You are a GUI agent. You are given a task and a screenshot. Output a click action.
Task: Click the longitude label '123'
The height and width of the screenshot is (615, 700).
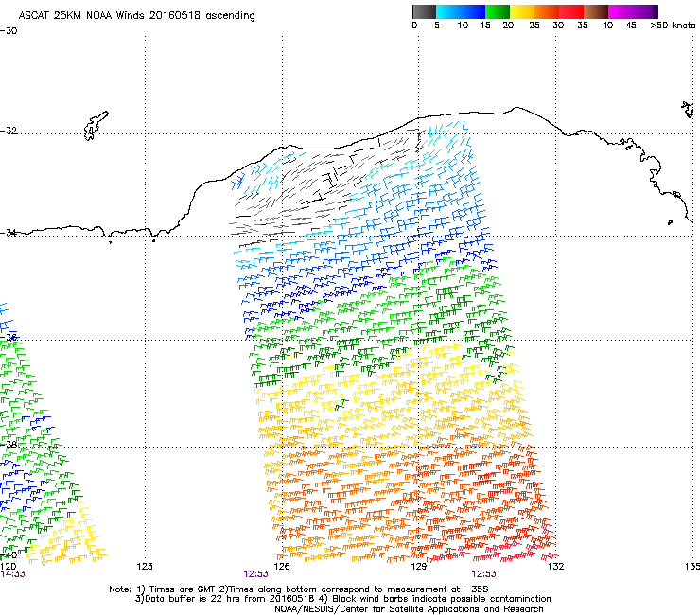145,567
